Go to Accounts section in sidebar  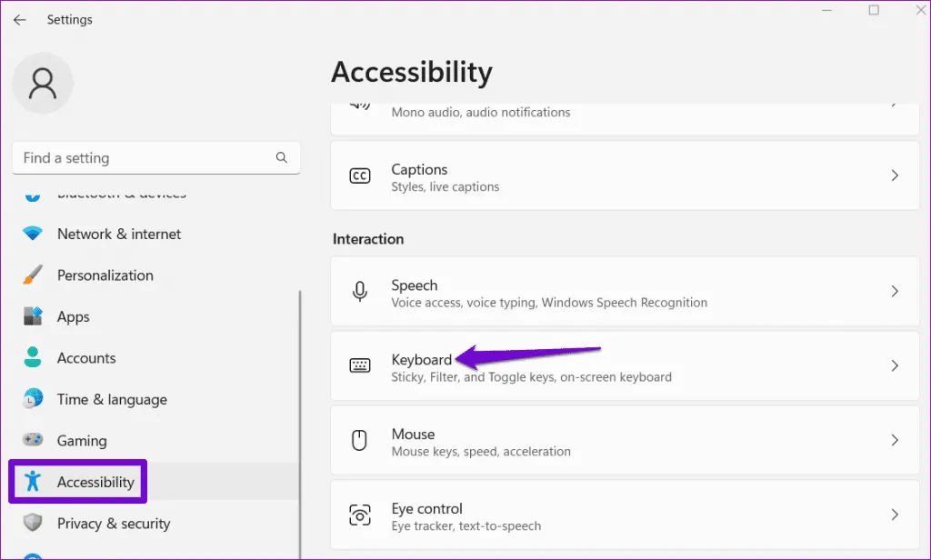coord(86,358)
